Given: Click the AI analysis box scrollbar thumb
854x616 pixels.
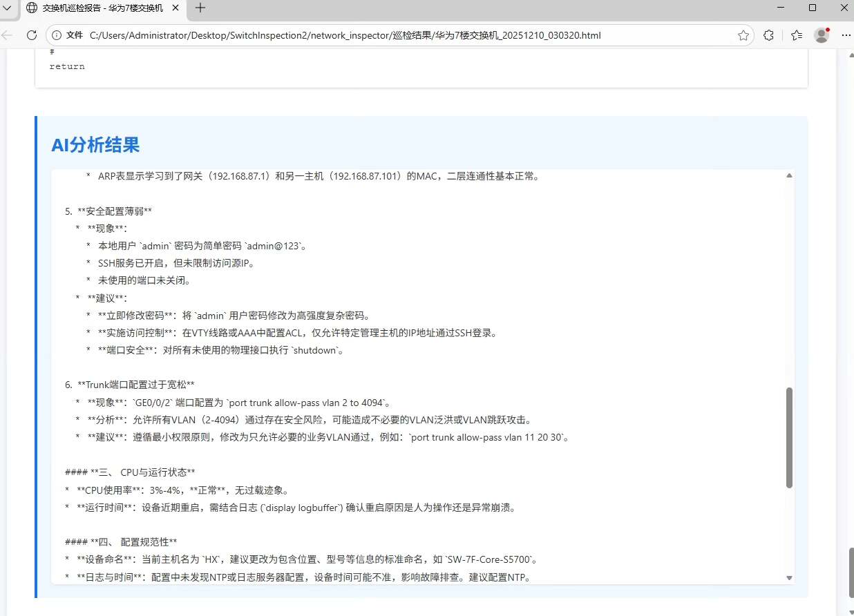Looking at the screenshot, I should (x=789, y=437).
